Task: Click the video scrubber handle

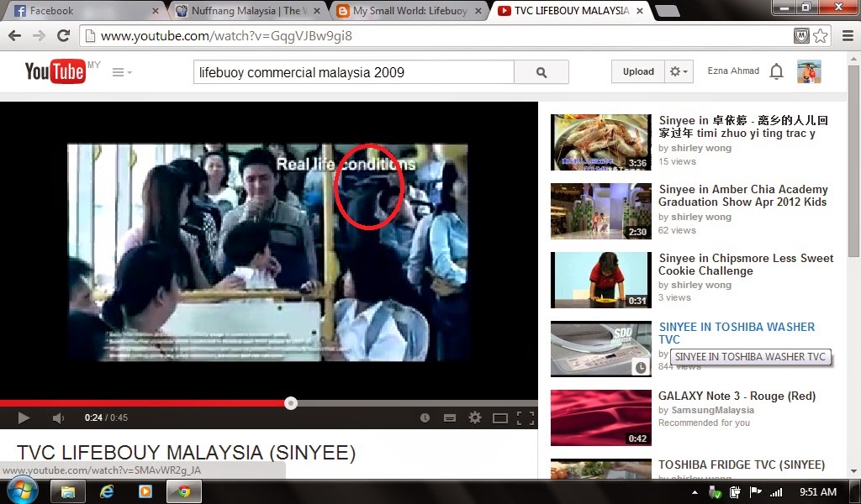Action: [x=291, y=404]
